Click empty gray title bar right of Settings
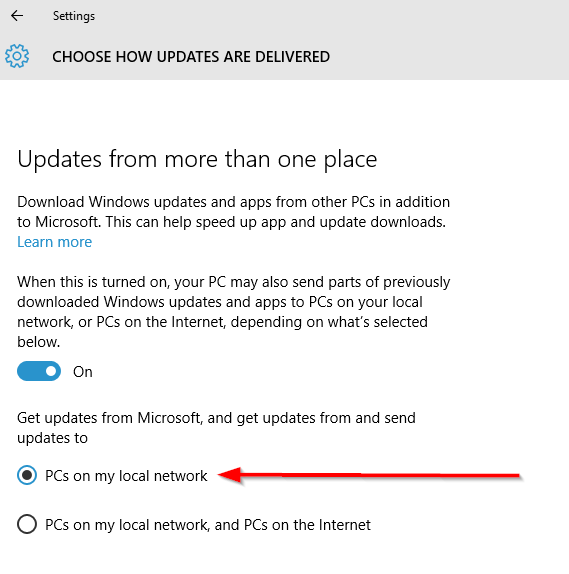 click(330, 16)
